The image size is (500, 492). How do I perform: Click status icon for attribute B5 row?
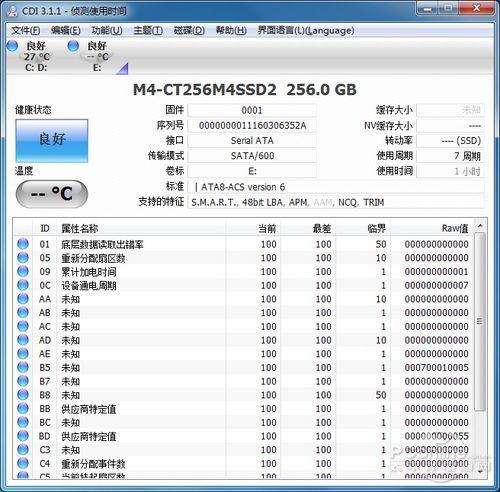(23, 367)
